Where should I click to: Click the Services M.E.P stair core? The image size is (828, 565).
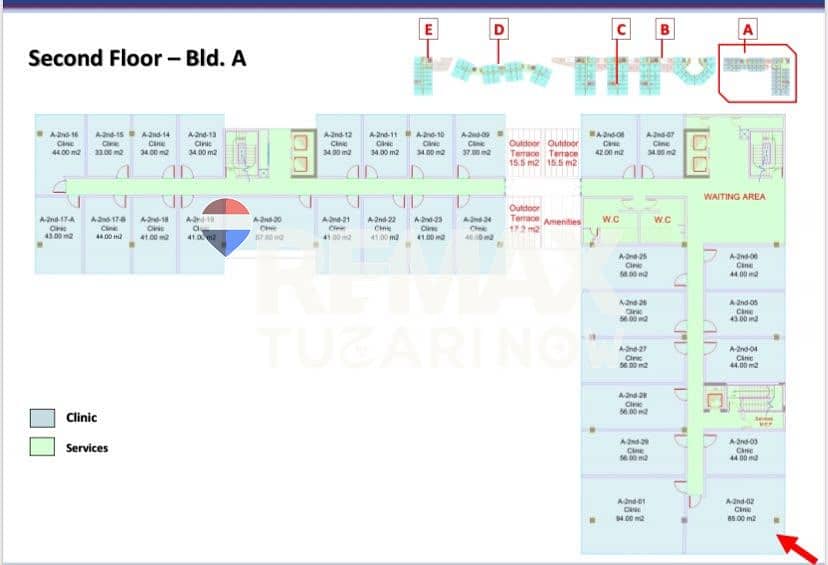click(745, 405)
